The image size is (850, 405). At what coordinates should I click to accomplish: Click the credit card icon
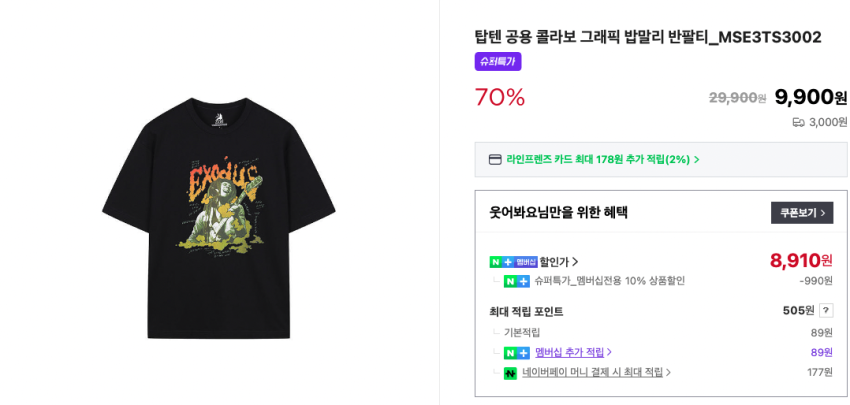click(x=495, y=159)
